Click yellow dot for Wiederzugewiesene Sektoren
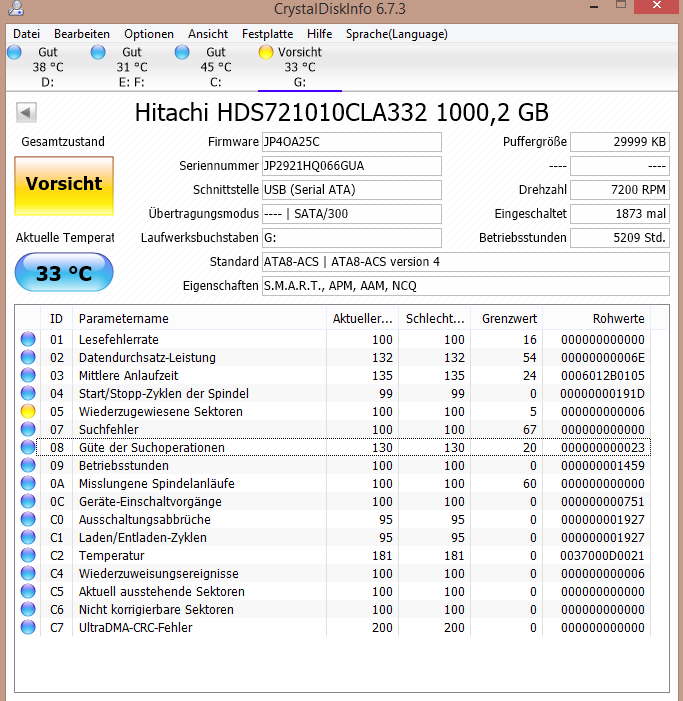Image resolution: width=683 pixels, height=701 pixels. (x=28, y=411)
